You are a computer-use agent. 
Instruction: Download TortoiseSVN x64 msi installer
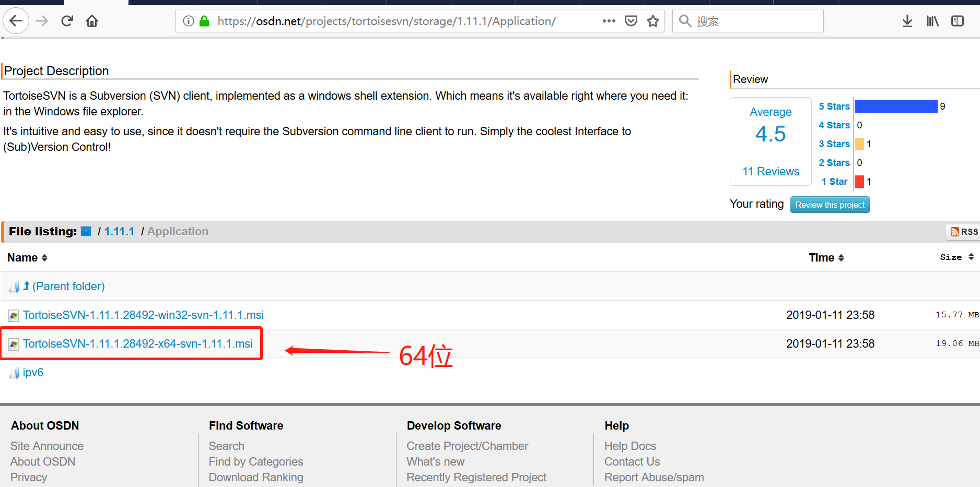[137, 343]
